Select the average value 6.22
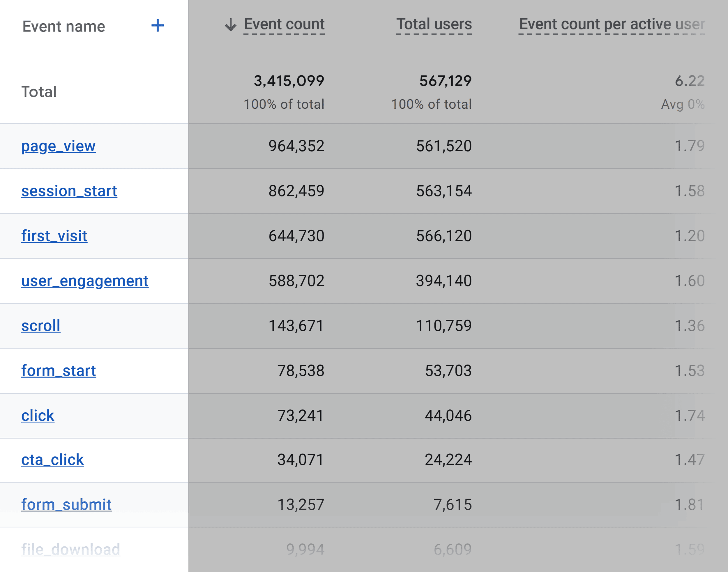Image resolution: width=728 pixels, height=572 pixels. pos(690,81)
